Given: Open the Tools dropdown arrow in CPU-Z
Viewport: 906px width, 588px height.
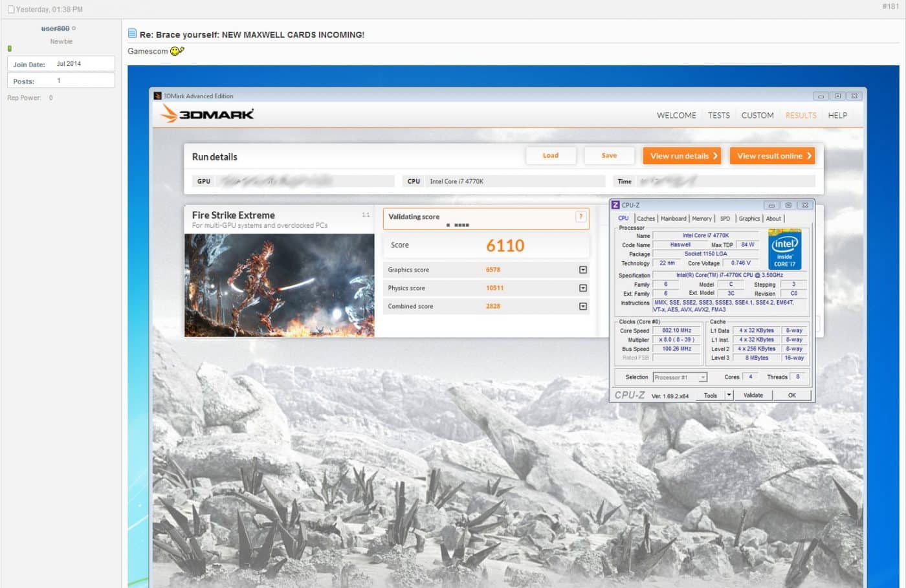Looking at the screenshot, I should pyautogui.click(x=729, y=395).
